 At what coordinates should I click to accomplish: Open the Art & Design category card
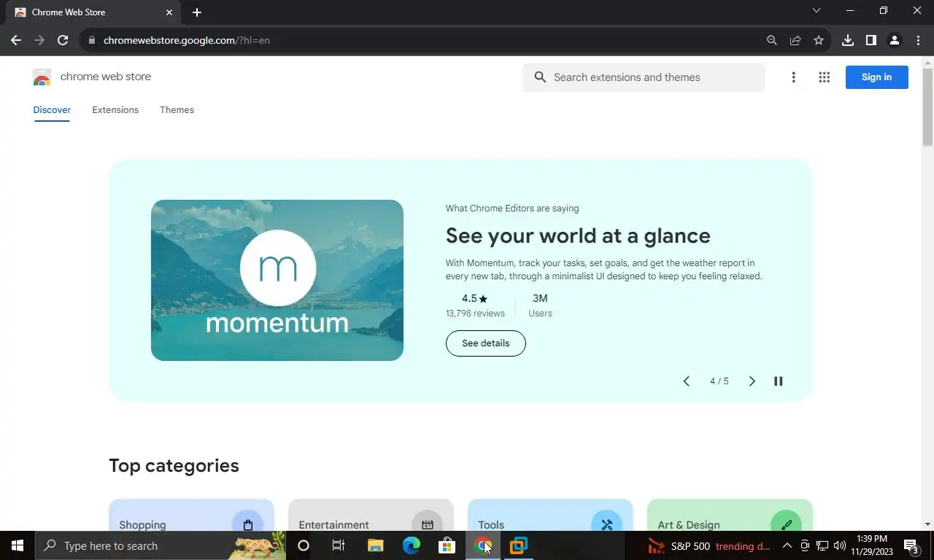(x=730, y=516)
